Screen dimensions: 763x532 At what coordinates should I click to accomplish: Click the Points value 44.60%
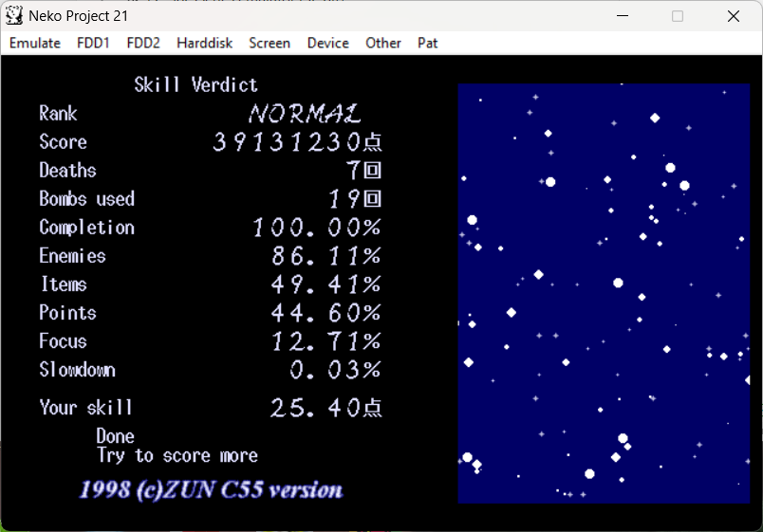[x=326, y=313]
